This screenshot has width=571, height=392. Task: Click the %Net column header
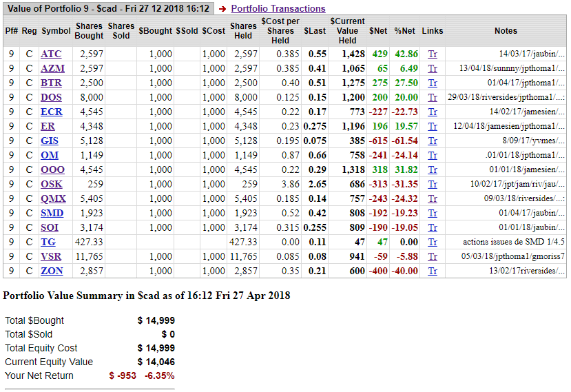(x=405, y=31)
